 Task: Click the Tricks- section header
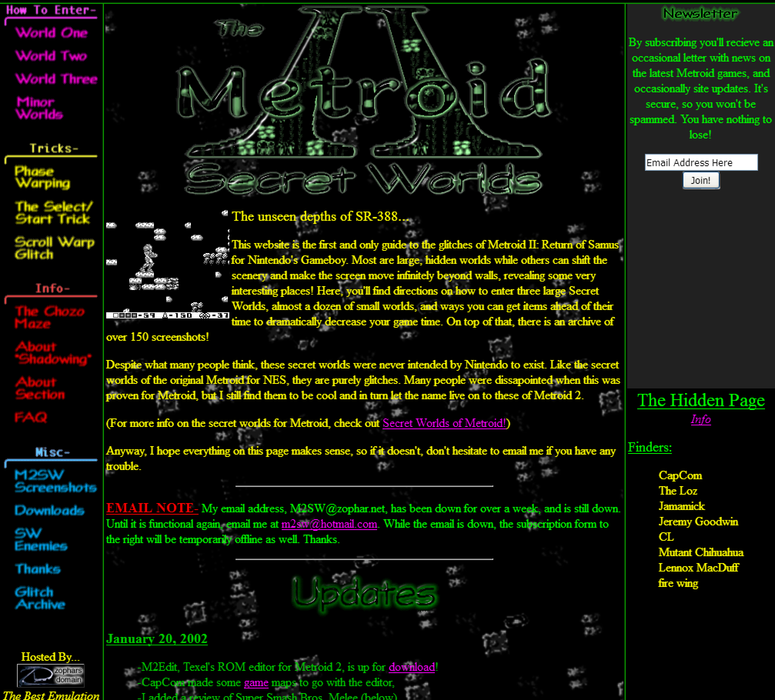pyautogui.click(x=54, y=148)
